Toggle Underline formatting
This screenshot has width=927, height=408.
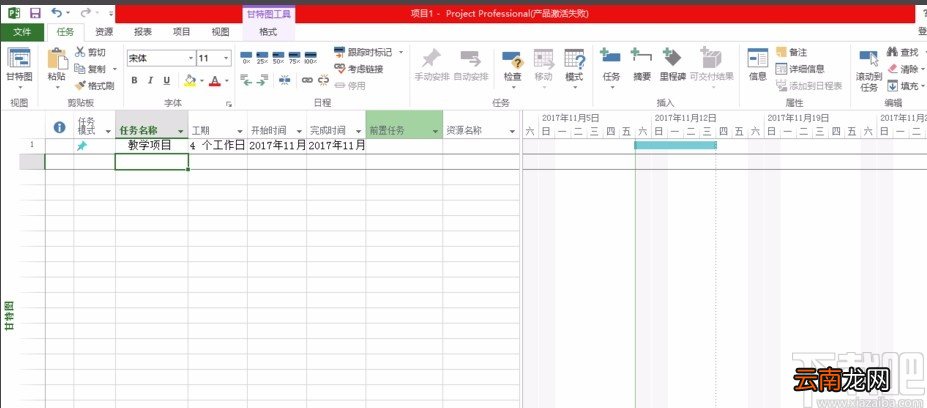(x=167, y=80)
